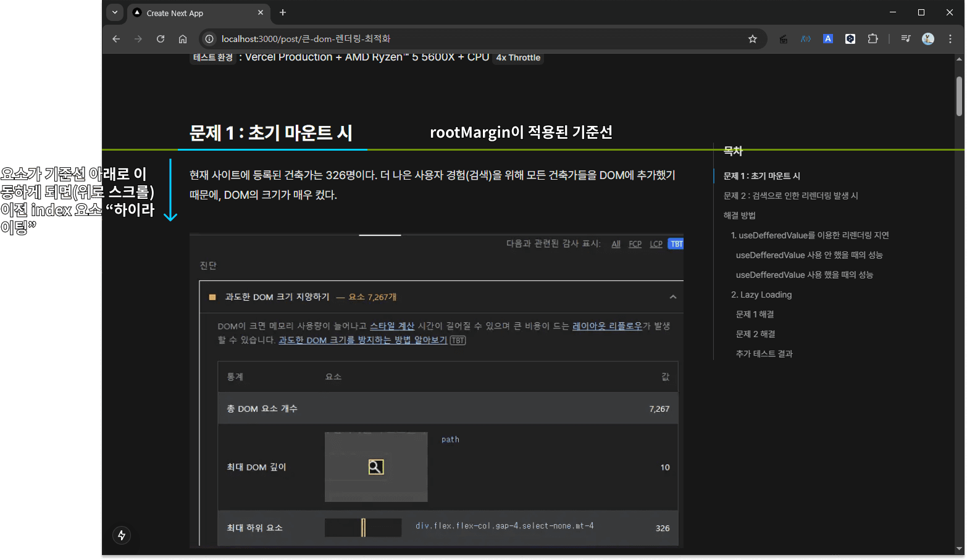Click the clapperboard extension icon
This screenshot has width=967, height=560.
point(784,39)
